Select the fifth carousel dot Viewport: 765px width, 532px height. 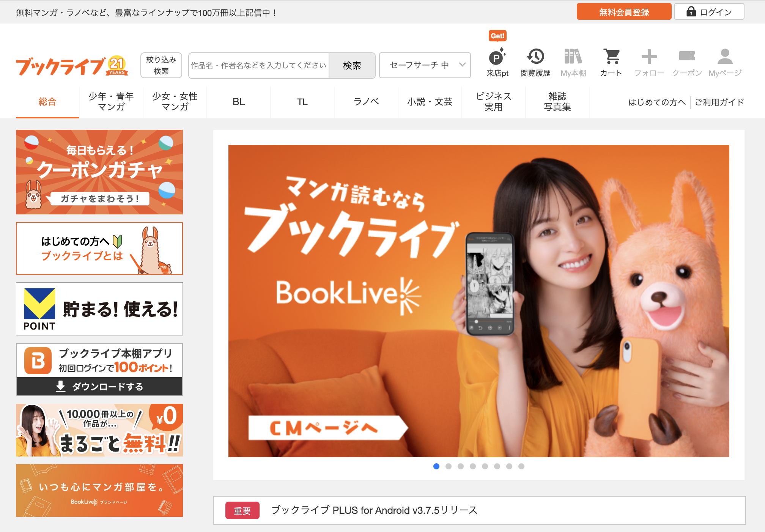[x=485, y=466]
